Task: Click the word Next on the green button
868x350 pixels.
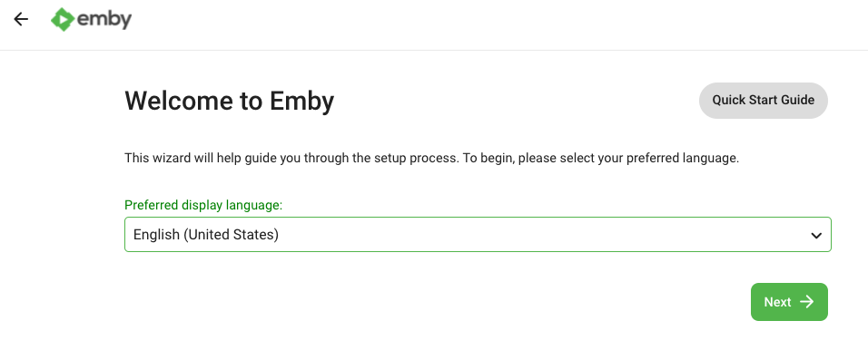Action: click(x=777, y=302)
